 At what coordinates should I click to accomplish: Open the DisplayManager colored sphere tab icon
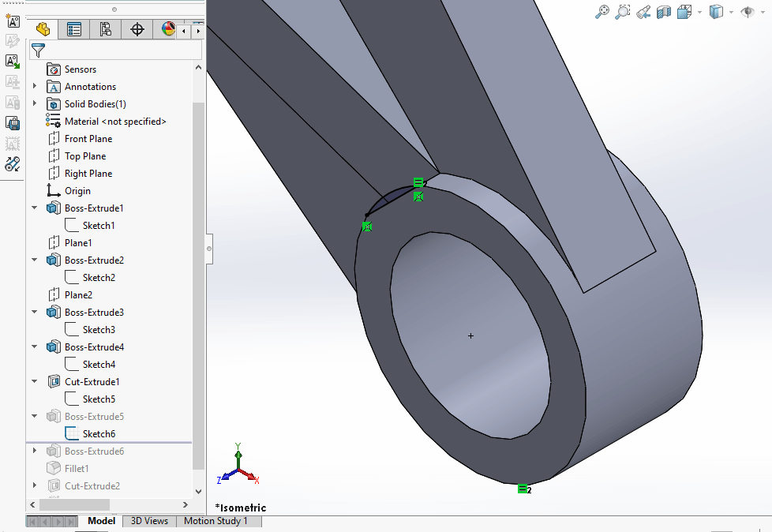point(167,28)
